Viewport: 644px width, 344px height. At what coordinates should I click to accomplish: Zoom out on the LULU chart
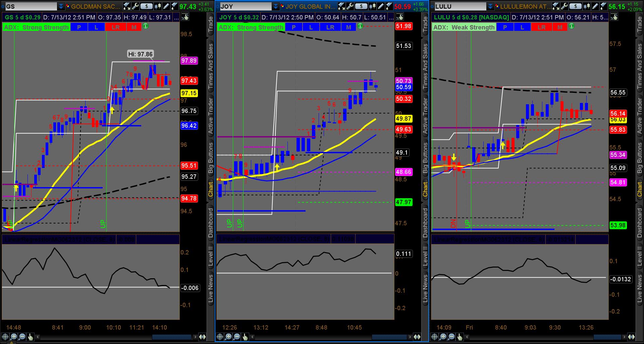[451, 337]
